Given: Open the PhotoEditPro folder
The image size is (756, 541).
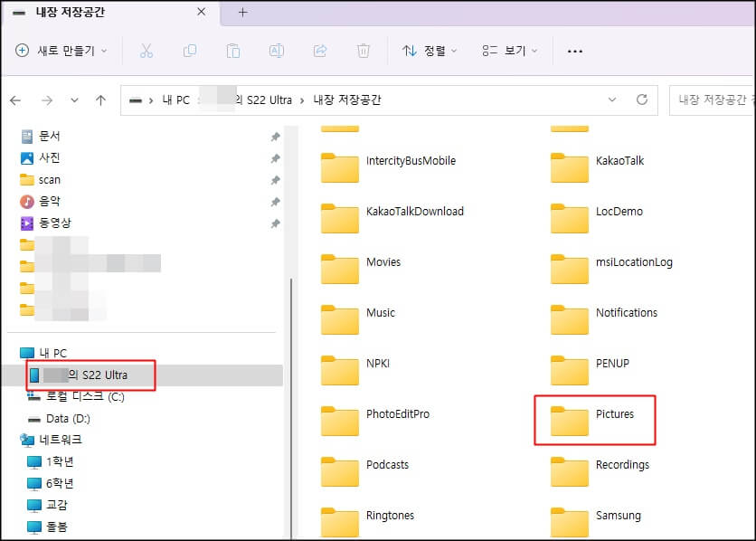Looking at the screenshot, I should (375, 420).
